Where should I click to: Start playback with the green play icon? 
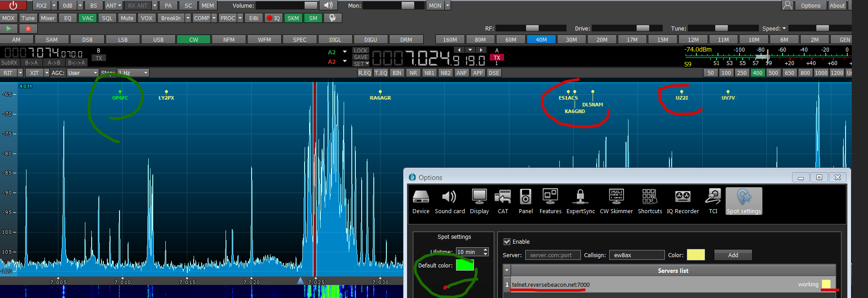(x=9, y=29)
